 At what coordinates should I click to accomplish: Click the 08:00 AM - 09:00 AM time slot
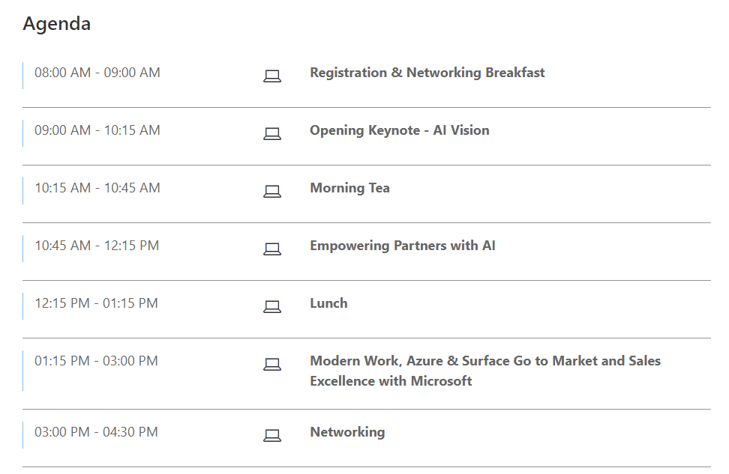click(97, 72)
